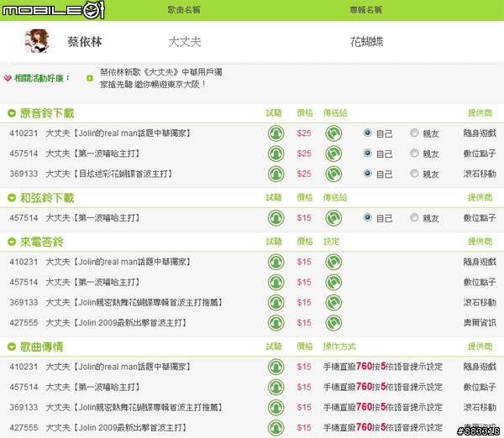The image size is (504, 438).
Task: Select 親友 for 457514 in 和弦鈴下載
Action: pyautogui.click(x=414, y=217)
